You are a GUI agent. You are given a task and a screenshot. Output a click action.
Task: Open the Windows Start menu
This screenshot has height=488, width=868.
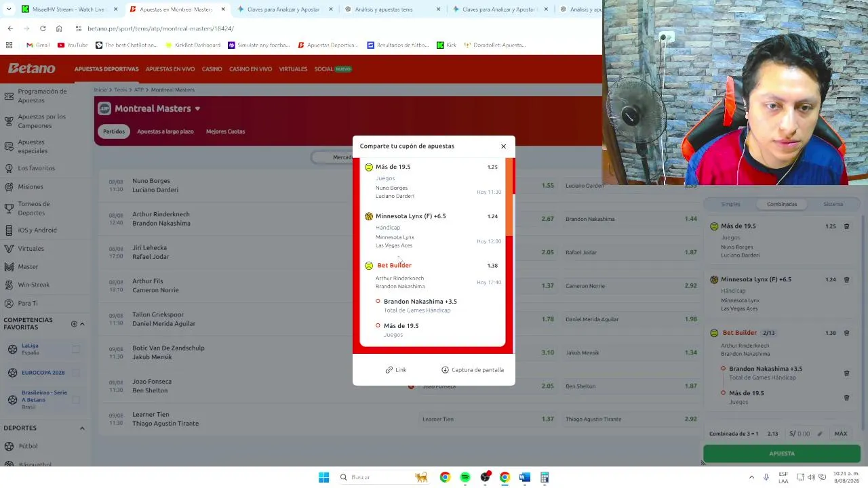point(323,477)
